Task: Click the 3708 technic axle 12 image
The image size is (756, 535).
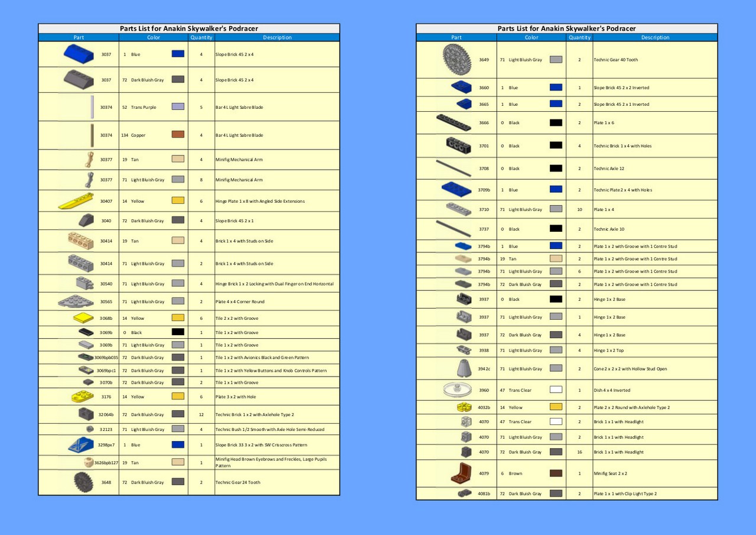Action: coord(454,168)
